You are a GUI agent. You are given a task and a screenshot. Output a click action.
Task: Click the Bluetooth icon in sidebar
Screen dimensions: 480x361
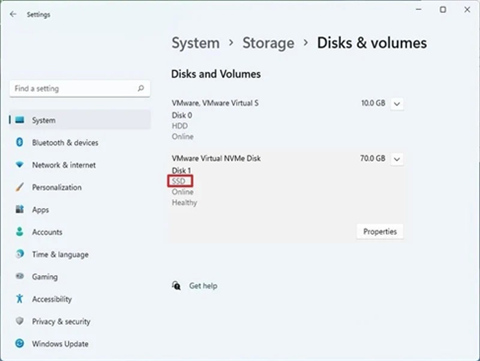point(20,142)
